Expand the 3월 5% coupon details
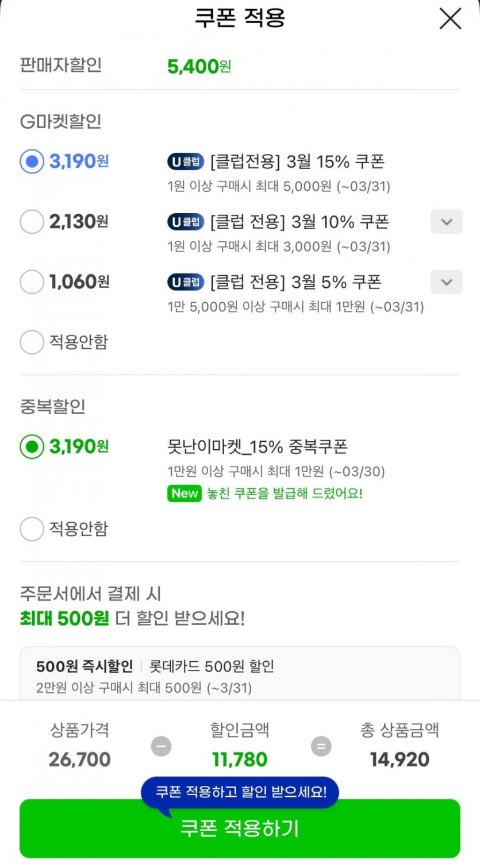This screenshot has width=480, height=868. pyautogui.click(x=446, y=282)
